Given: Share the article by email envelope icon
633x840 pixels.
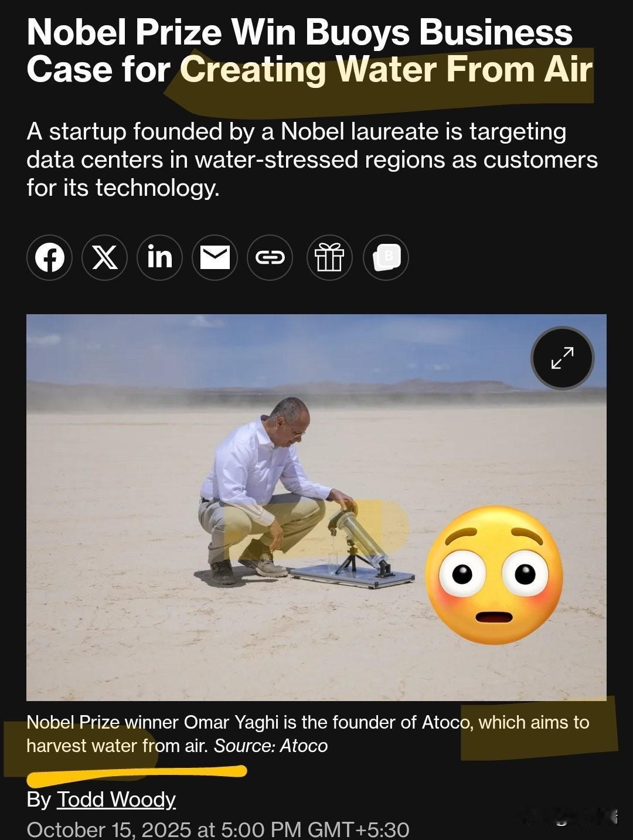Looking at the screenshot, I should [215, 257].
